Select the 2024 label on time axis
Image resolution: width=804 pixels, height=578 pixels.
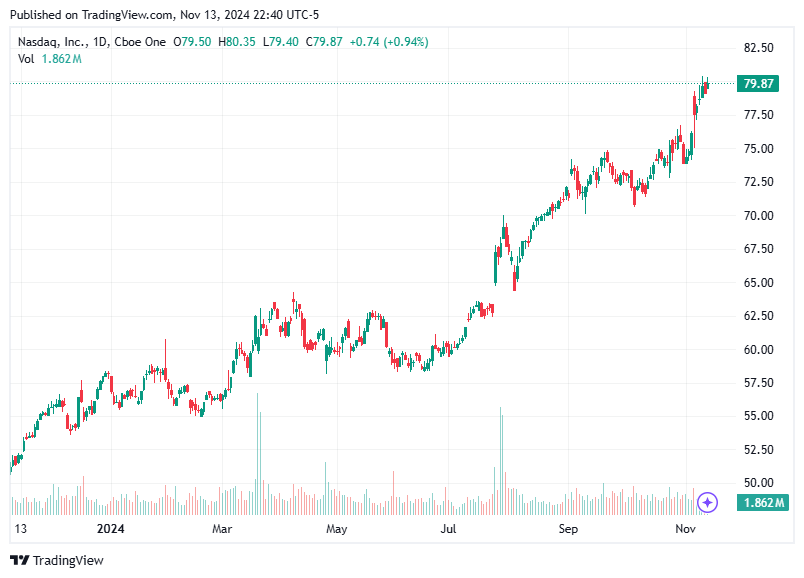[x=110, y=528]
